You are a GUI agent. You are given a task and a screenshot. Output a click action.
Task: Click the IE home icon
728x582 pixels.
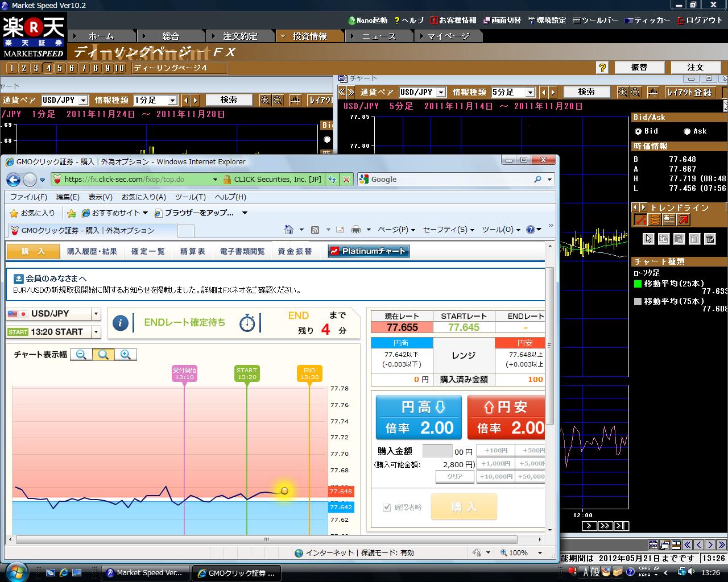tap(289, 230)
